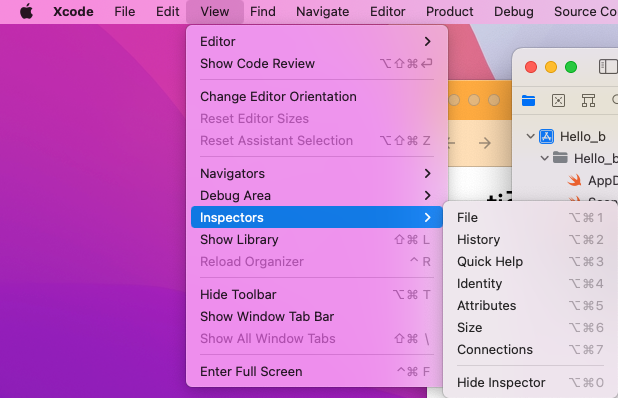Select the Symbol navigator icon
Image resolution: width=618 pixels, height=398 pixels.
(588, 100)
